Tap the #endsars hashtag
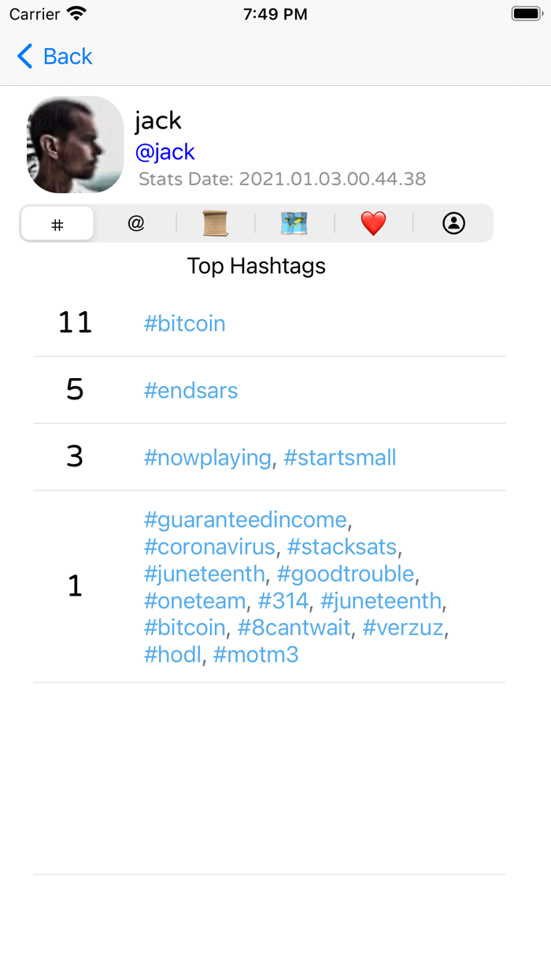The height and width of the screenshot is (980, 551). (x=190, y=391)
